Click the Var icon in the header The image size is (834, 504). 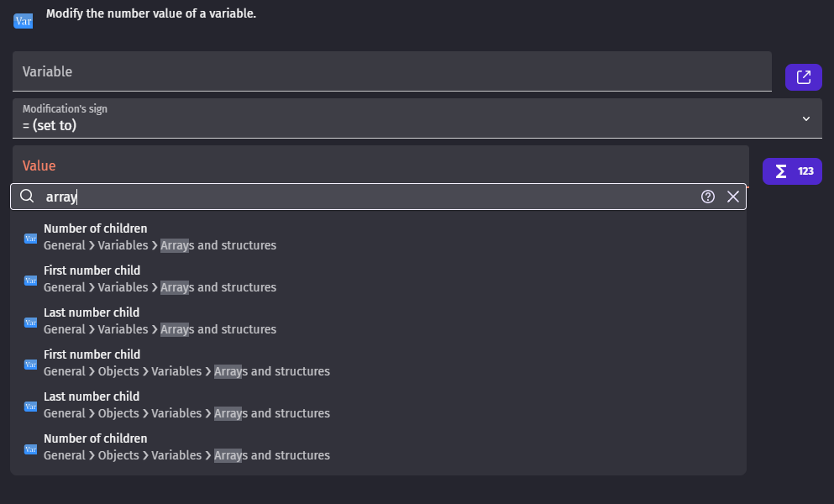point(23,20)
